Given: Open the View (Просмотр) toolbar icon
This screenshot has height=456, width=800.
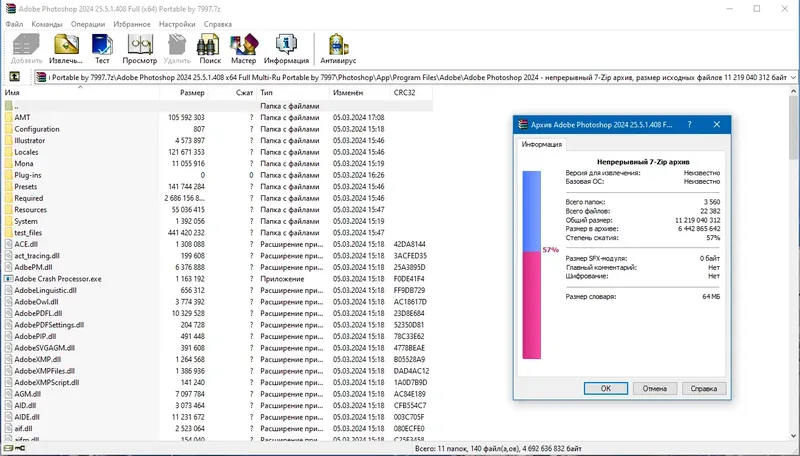Looking at the screenshot, I should (x=140, y=49).
